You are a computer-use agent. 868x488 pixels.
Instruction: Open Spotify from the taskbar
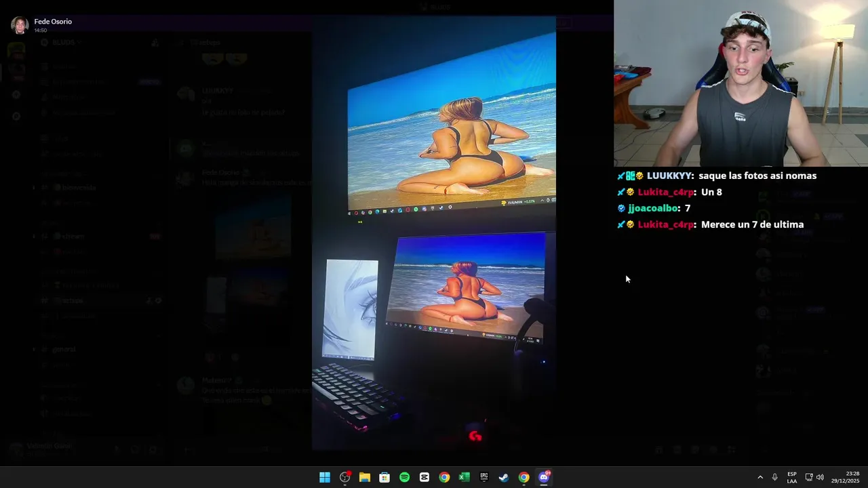coord(404,477)
